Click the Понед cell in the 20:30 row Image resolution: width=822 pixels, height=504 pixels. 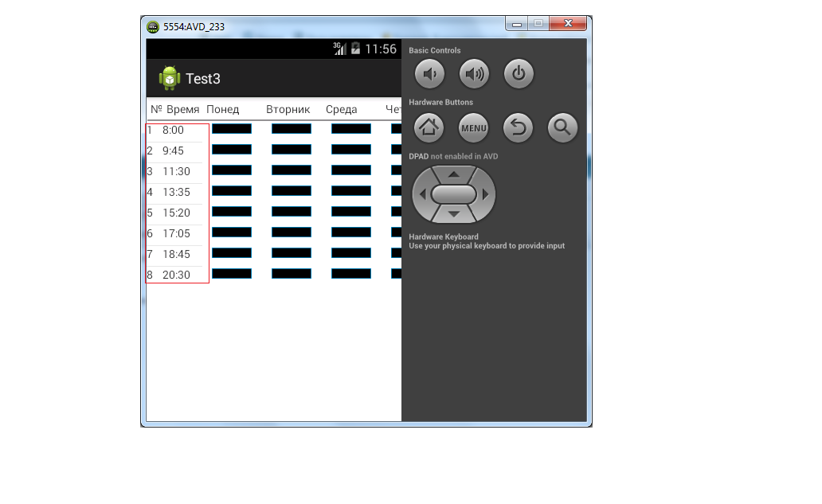(x=232, y=273)
